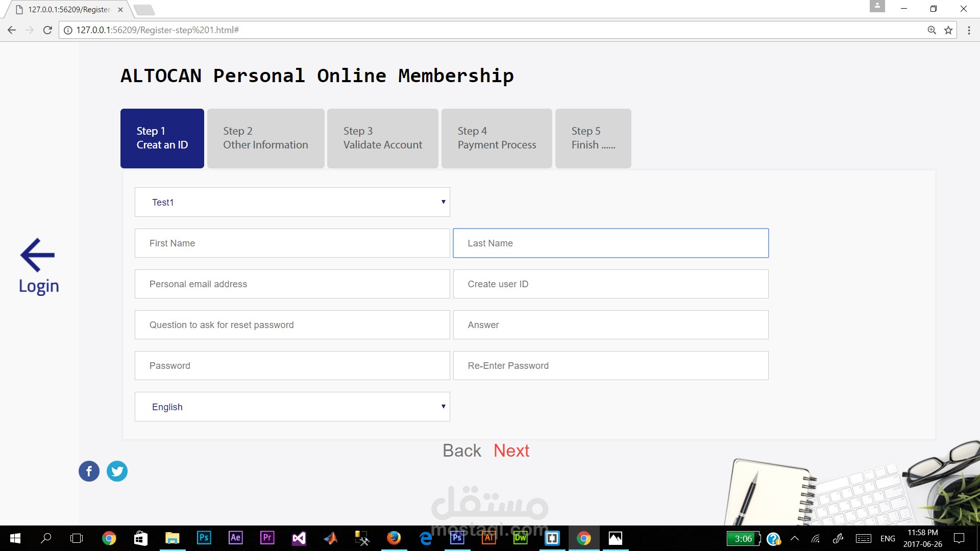The height and width of the screenshot is (551, 980).
Task: Click the zoom magnifier icon in address bar
Action: 932,30
